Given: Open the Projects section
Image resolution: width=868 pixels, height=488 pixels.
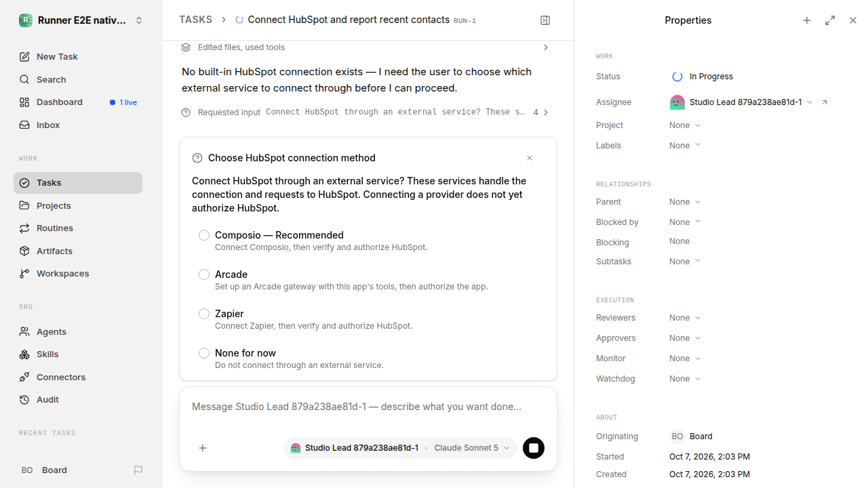Looking at the screenshot, I should tap(78, 205).
